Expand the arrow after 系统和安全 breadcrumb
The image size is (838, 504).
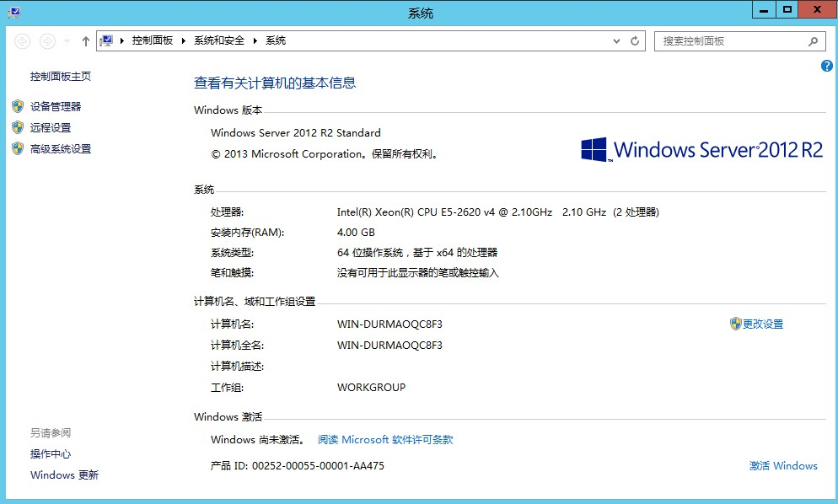pyautogui.click(x=255, y=40)
